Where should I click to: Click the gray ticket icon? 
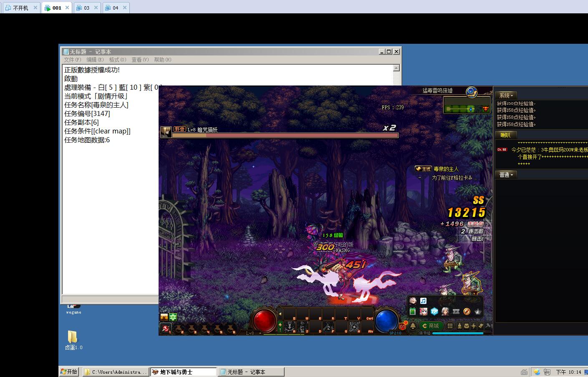tap(456, 312)
